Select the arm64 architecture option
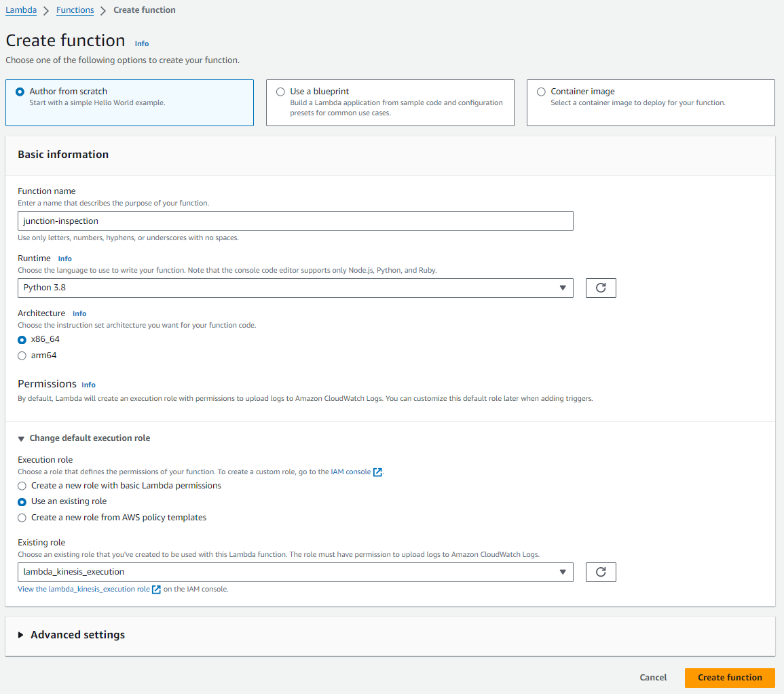The height and width of the screenshot is (694, 784). 21,355
